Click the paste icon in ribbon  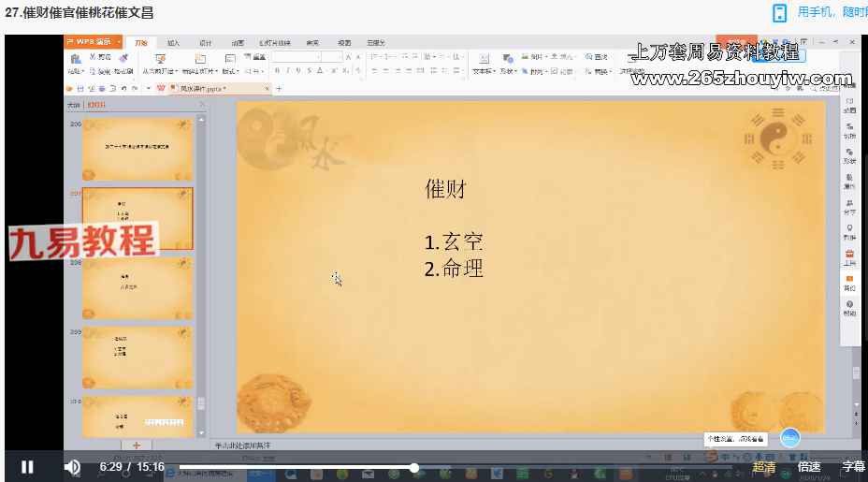75,60
